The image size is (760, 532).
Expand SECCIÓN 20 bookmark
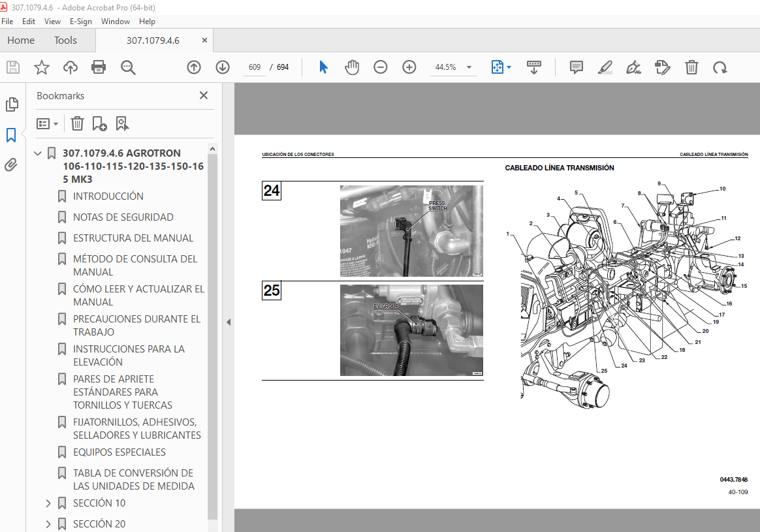[48, 524]
